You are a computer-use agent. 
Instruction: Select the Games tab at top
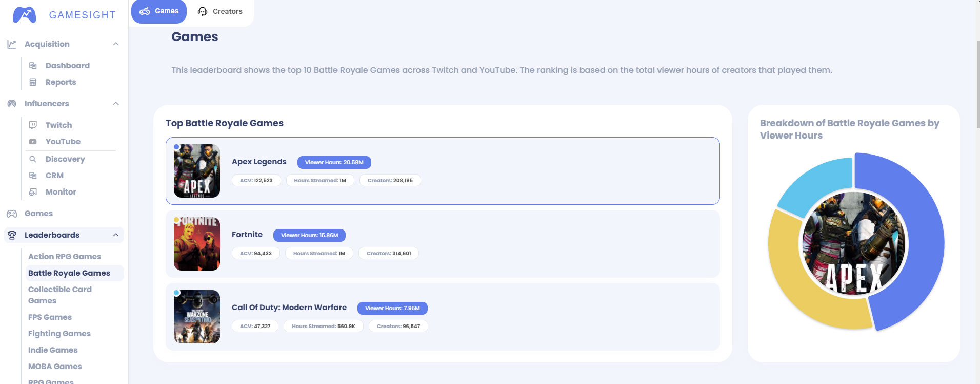[159, 11]
